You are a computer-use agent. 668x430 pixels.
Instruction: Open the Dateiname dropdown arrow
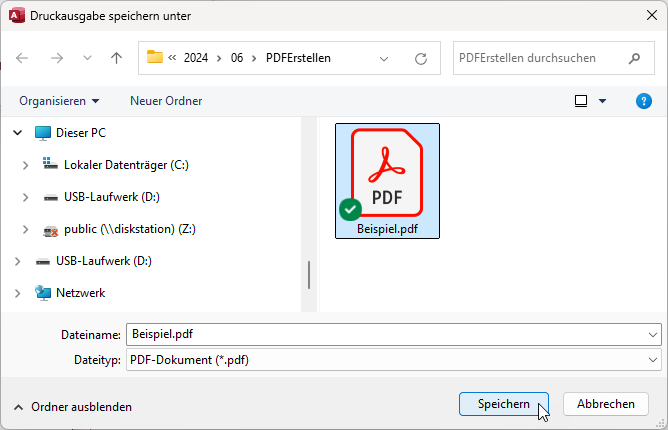653,335
